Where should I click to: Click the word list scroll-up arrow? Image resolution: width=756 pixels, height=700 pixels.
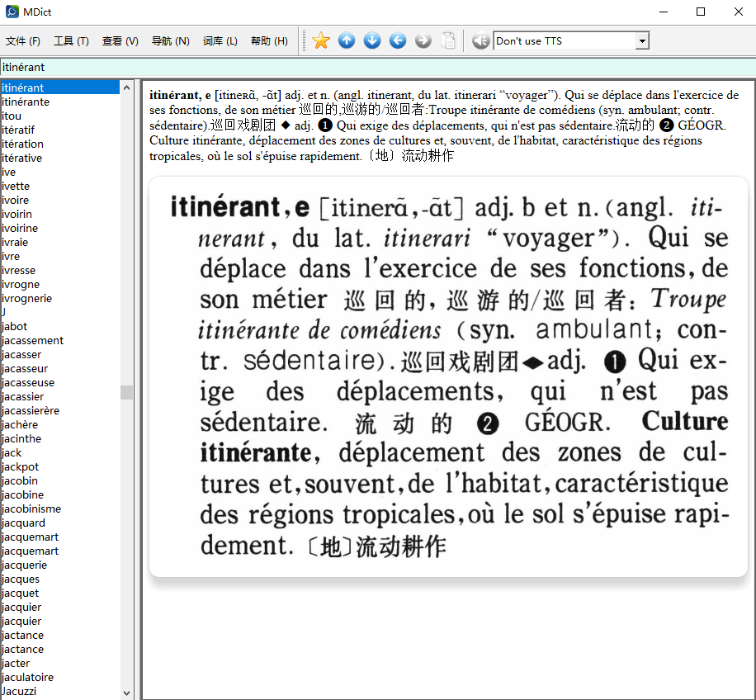[x=126, y=87]
